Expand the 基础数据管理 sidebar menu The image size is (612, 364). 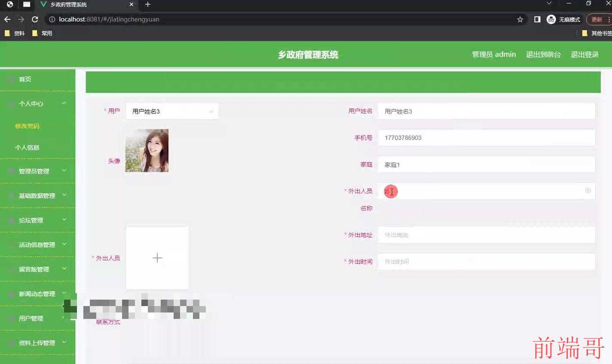tap(37, 195)
